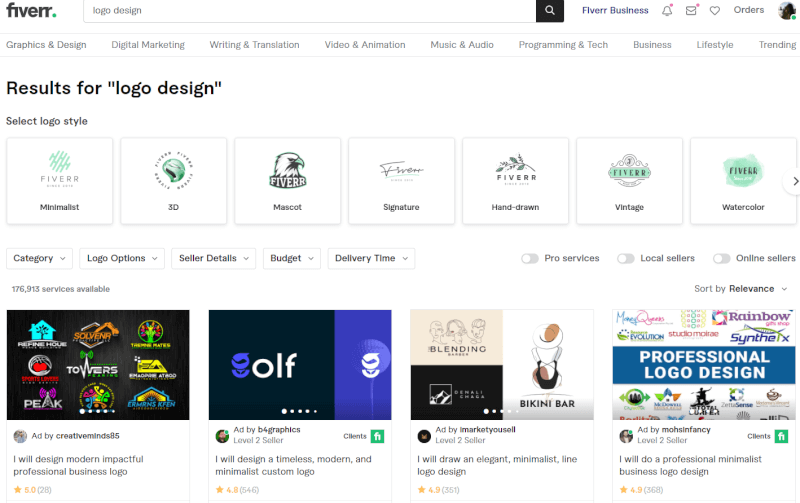The width and height of the screenshot is (800, 503).
Task: Select the Mascot logo style card
Action: (x=287, y=181)
